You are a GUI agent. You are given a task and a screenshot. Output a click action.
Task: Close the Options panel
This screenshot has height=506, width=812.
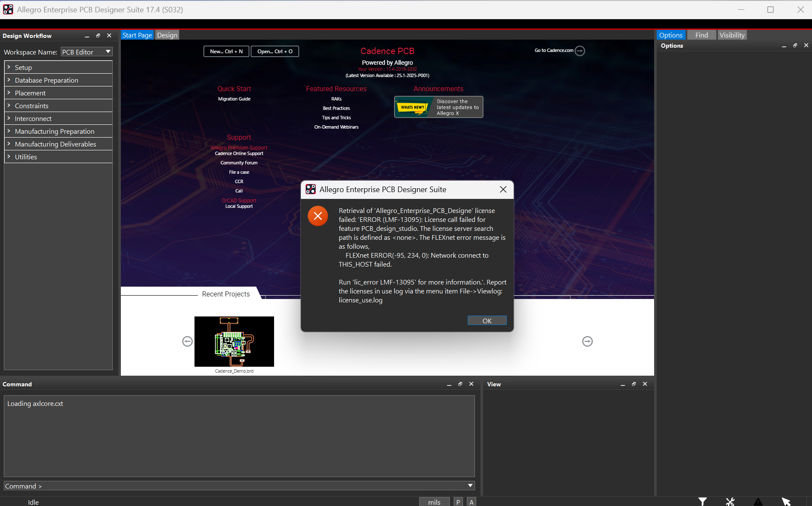(806, 46)
